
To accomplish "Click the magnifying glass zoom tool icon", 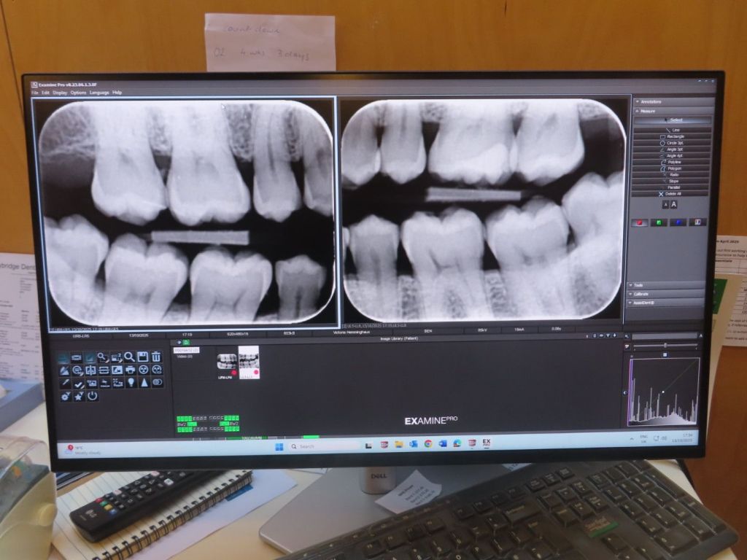I will click(x=129, y=357).
